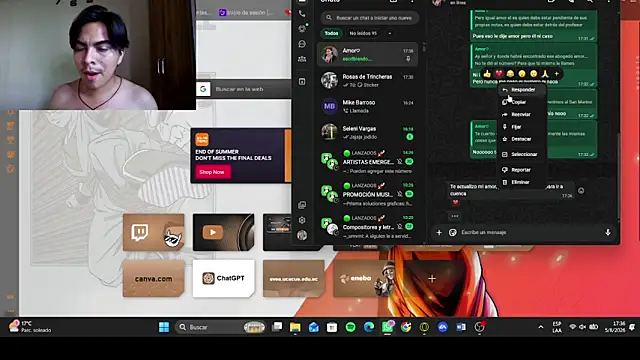Choose Responder in the context menu

pos(522,90)
